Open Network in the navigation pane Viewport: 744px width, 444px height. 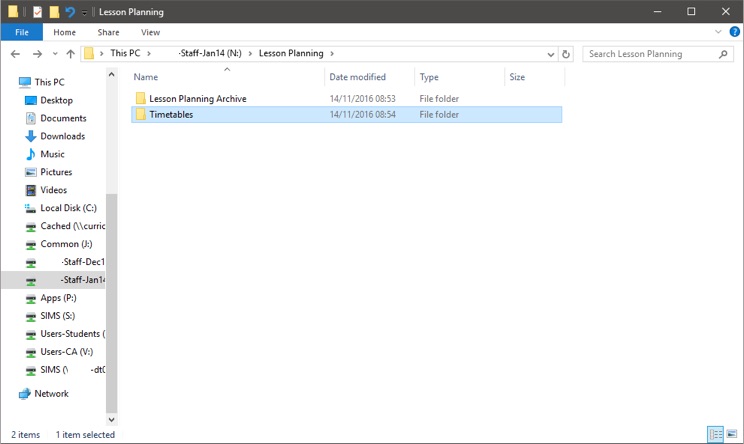tap(51, 394)
